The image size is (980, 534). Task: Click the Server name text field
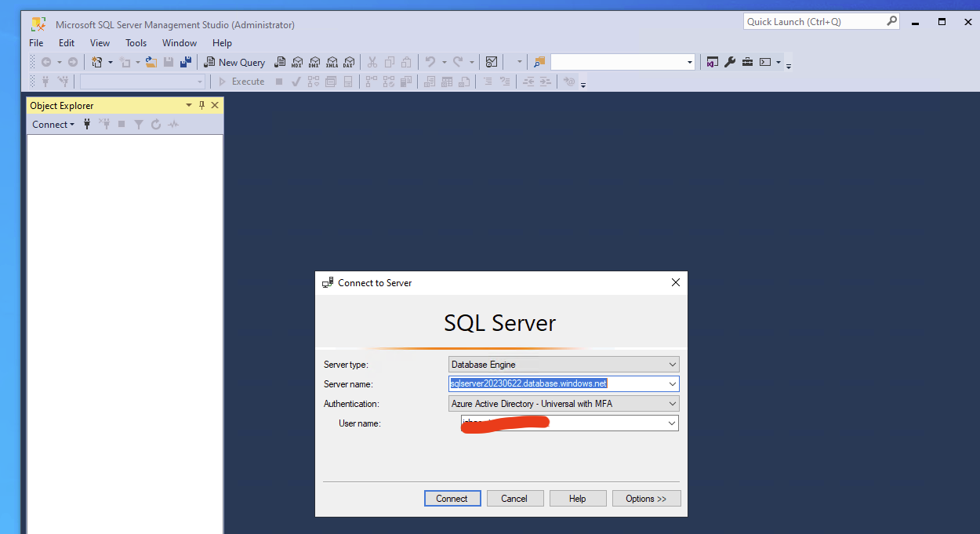[x=557, y=383]
